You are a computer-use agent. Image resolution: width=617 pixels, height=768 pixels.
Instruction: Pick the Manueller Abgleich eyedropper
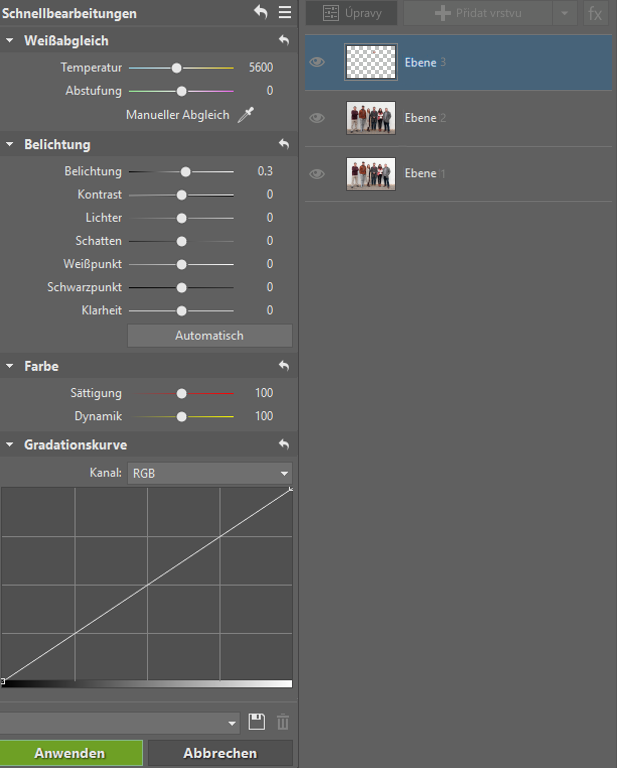point(245,115)
